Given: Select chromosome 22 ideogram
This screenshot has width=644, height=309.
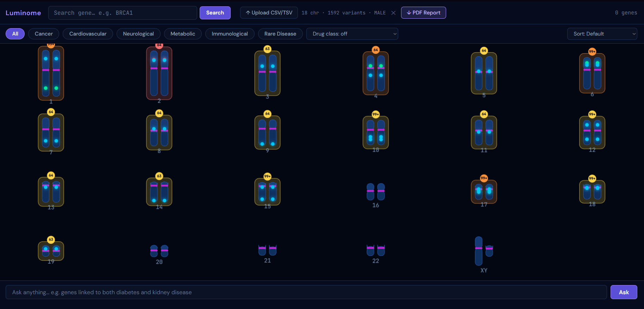Looking at the screenshot, I should (376, 250).
